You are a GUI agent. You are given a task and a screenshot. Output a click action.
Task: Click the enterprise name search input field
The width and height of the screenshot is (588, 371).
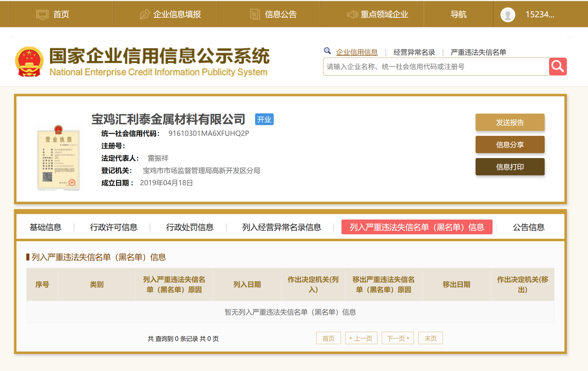436,67
